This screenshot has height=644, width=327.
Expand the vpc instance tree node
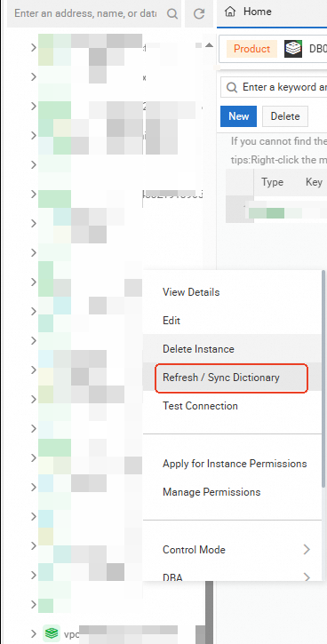(x=34, y=633)
